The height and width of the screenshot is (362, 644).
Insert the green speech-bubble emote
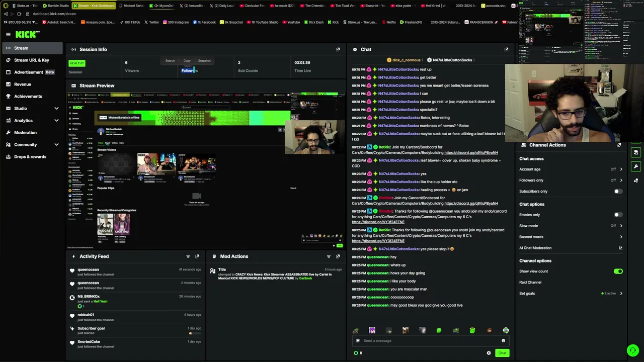[439, 330]
